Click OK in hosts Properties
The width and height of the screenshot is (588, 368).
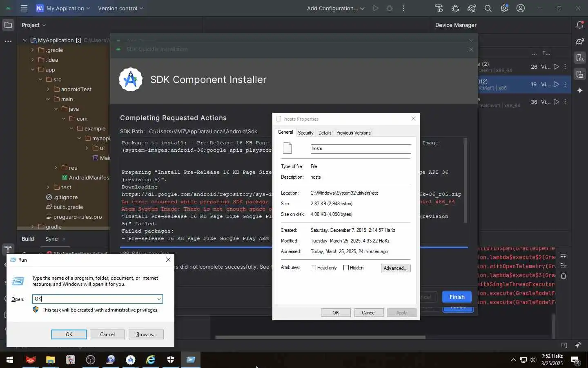click(x=336, y=313)
